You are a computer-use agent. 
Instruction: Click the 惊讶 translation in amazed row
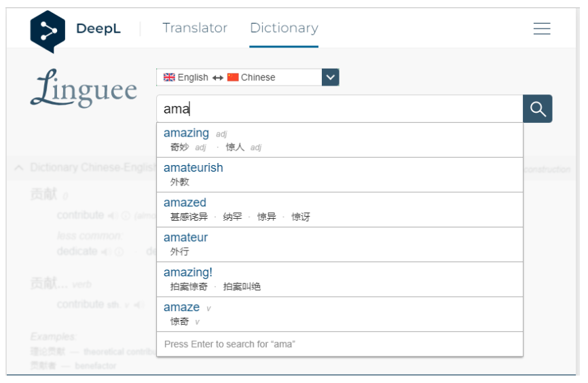(x=301, y=217)
